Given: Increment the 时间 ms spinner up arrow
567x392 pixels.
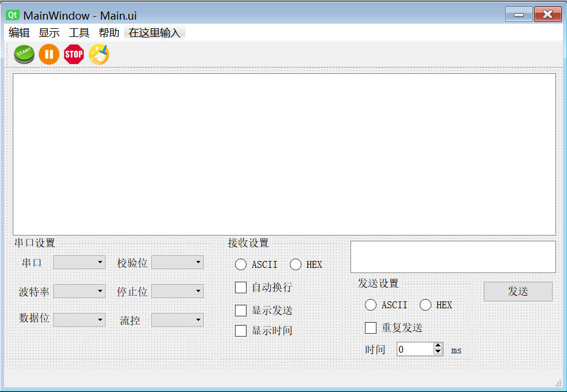Looking at the screenshot, I should coord(438,346).
